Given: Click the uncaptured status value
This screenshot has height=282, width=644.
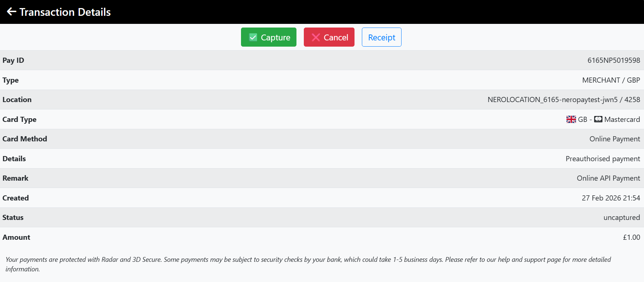Looking at the screenshot, I should click(x=621, y=217).
